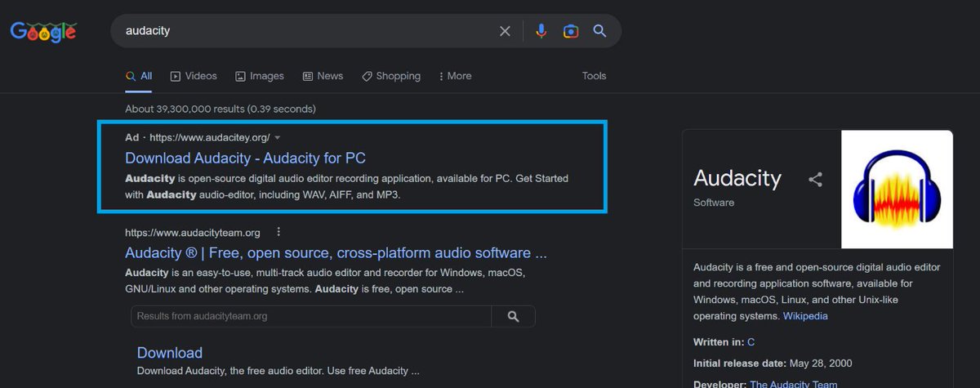This screenshot has width=980, height=388.
Task: Select the All tab
Action: click(139, 76)
